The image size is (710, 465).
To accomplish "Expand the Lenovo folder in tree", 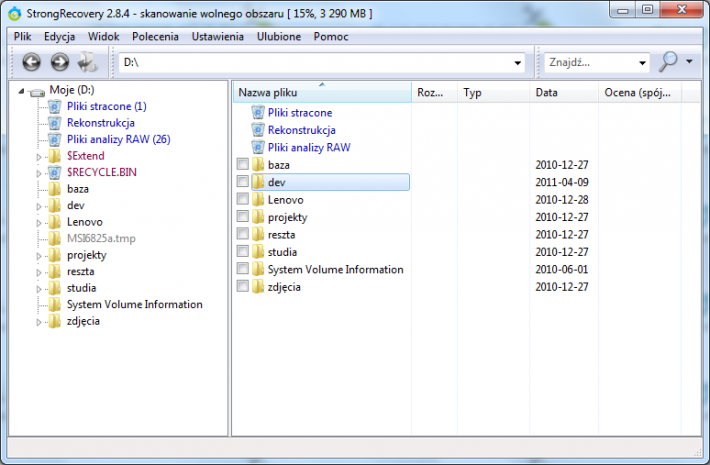I will [39, 223].
